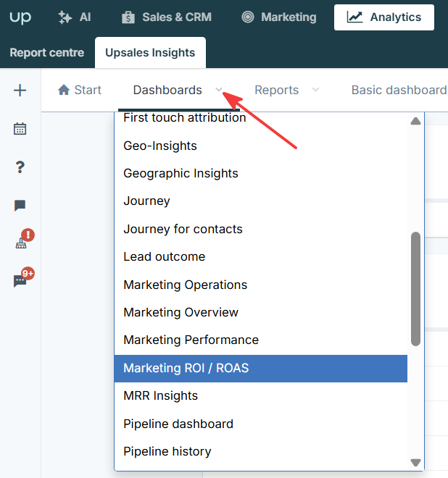Select Lead outcome dashboard
Screen dimensions: 448x478
click(x=261, y=256)
